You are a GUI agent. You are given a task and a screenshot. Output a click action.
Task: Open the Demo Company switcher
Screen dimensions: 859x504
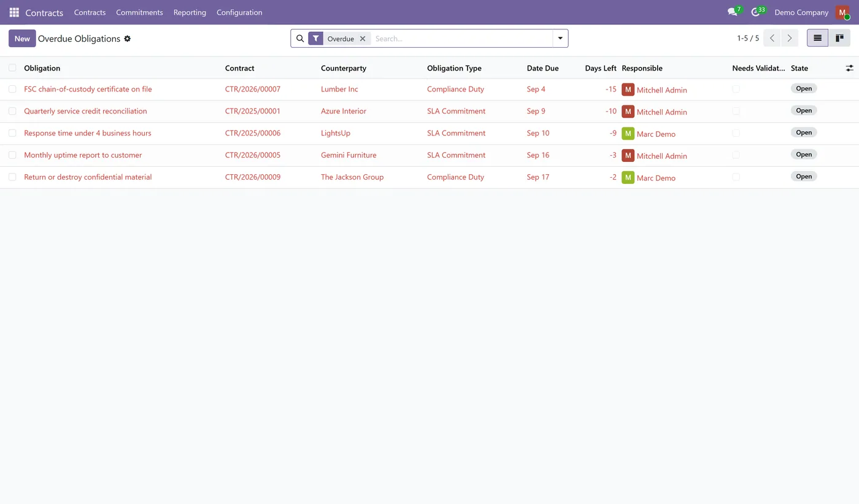tap(801, 12)
